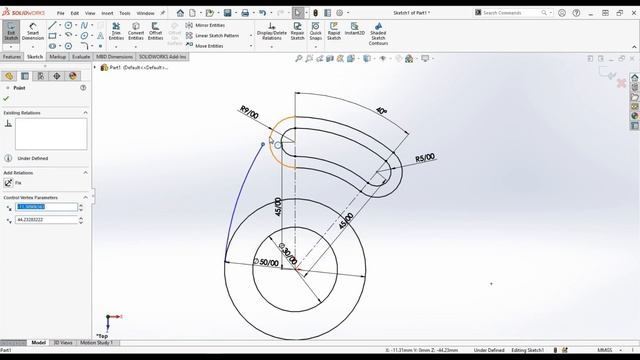
Task: Select the Smart Dimension tool
Action: [33, 31]
